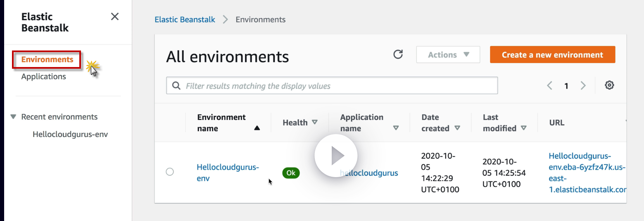Open the Actions dropdown
This screenshot has height=221, width=644.
(x=448, y=55)
